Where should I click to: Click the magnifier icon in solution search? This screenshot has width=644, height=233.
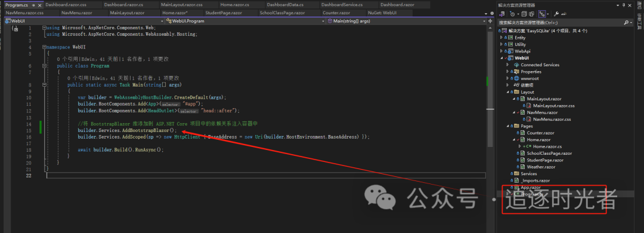coord(626,23)
